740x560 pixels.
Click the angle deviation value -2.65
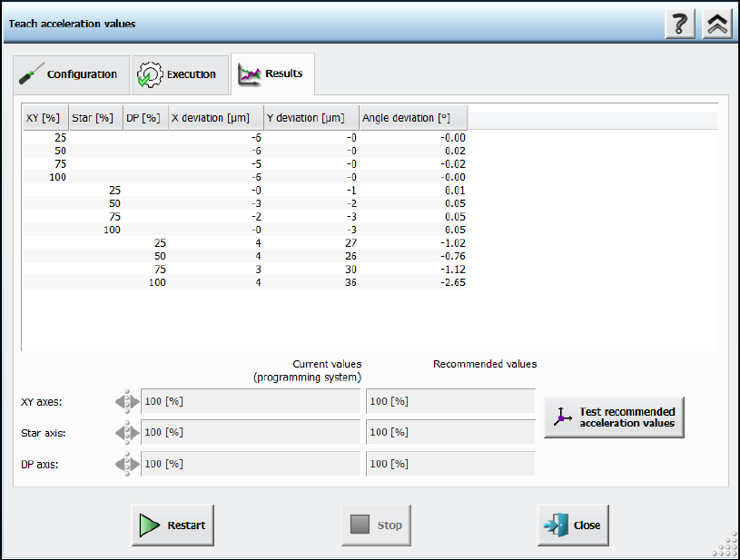tap(453, 282)
